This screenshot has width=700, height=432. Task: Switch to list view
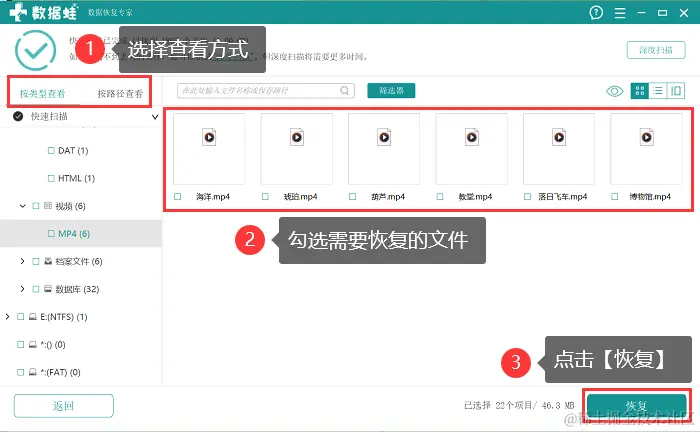(x=658, y=91)
